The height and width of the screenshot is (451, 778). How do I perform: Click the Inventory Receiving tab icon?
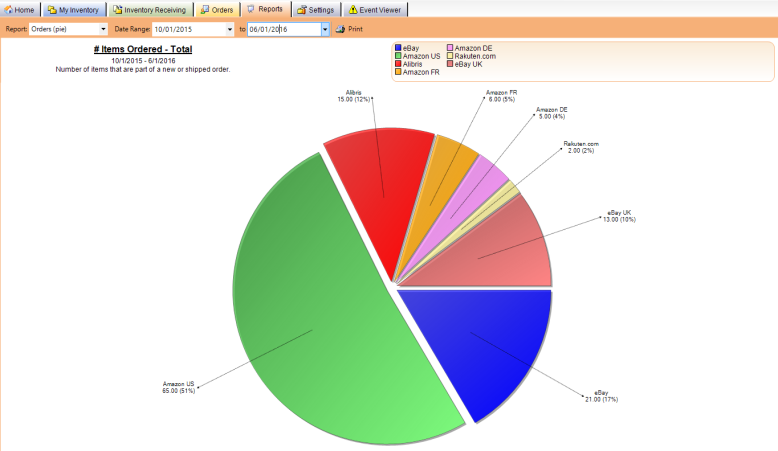click(117, 9)
